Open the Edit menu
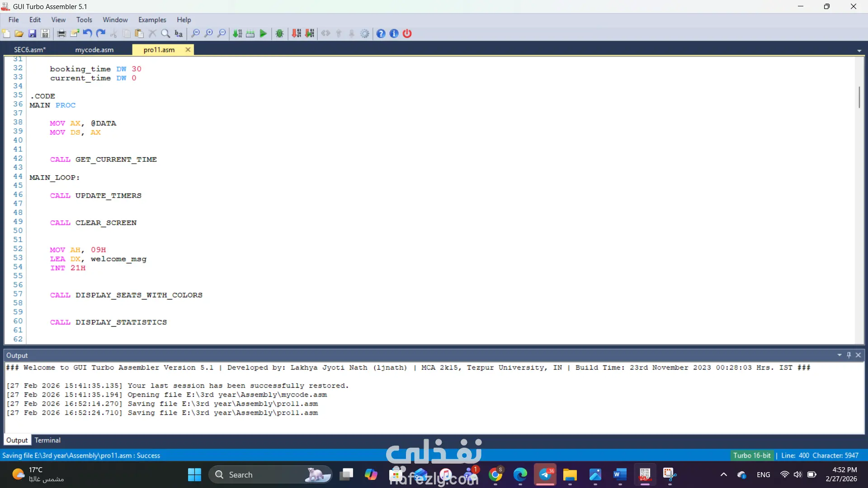The image size is (868, 488). [35, 20]
